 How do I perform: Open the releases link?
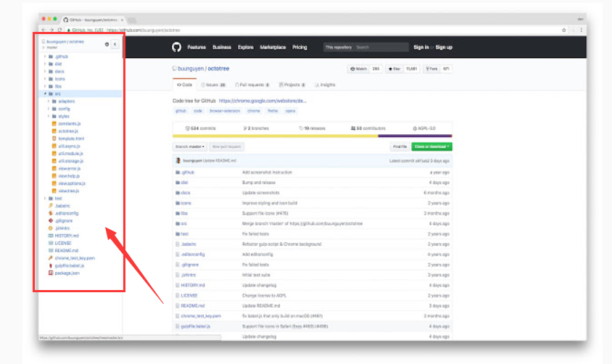point(313,128)
